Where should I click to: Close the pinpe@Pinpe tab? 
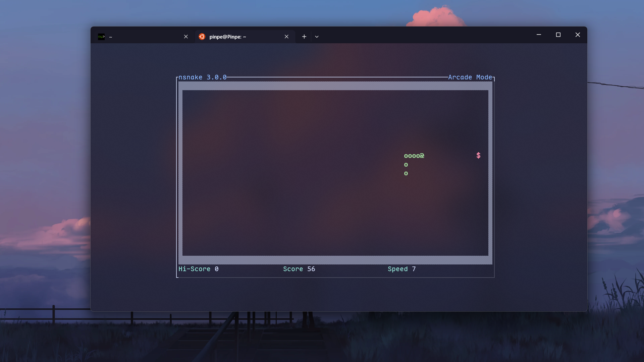pyautogui.click(x=286, y=37)
